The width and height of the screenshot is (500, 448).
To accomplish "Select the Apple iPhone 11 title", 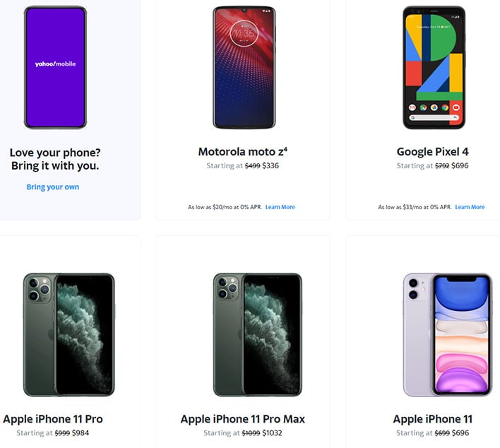I will coord(433,419).
